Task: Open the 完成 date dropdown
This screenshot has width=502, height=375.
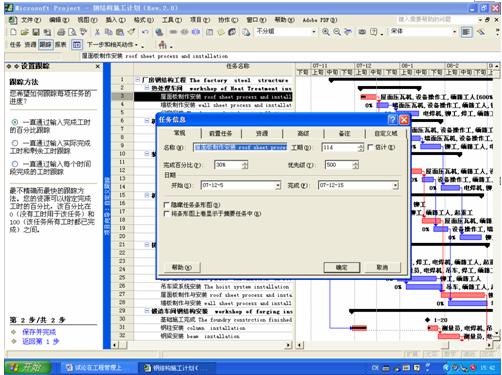Action: (395, 185)
